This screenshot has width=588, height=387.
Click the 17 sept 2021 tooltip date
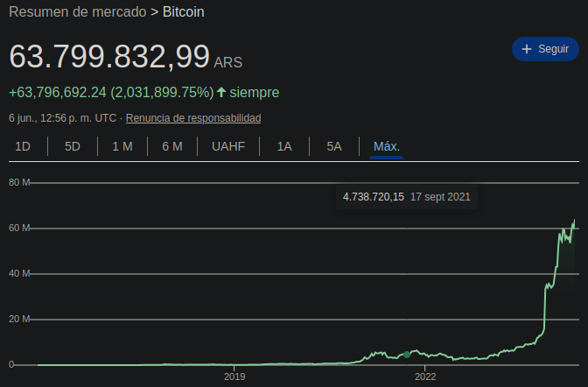click(440, 197)
